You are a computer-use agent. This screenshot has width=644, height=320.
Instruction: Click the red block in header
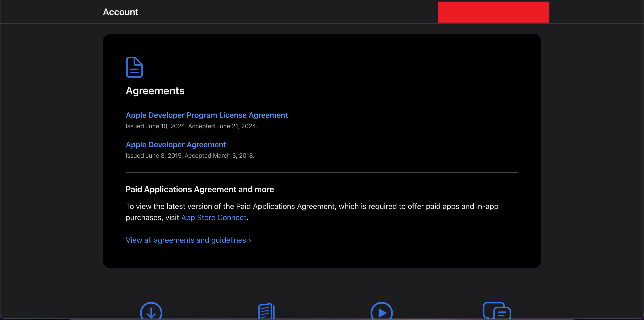pyautogui.click(x=494, y=12)
